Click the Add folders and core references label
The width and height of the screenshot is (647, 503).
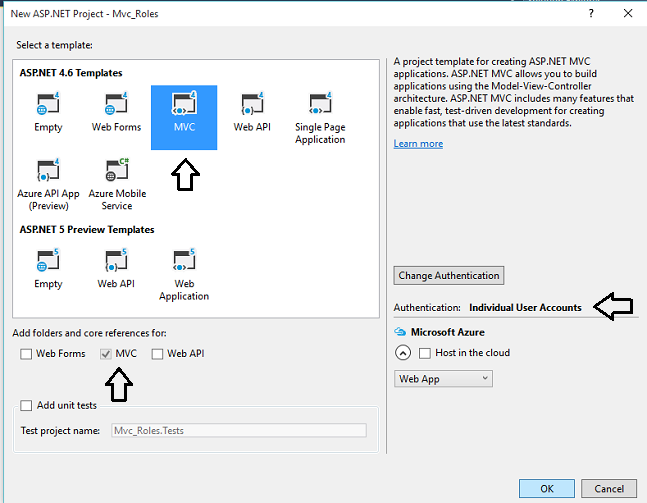click(x=90, y=333)
